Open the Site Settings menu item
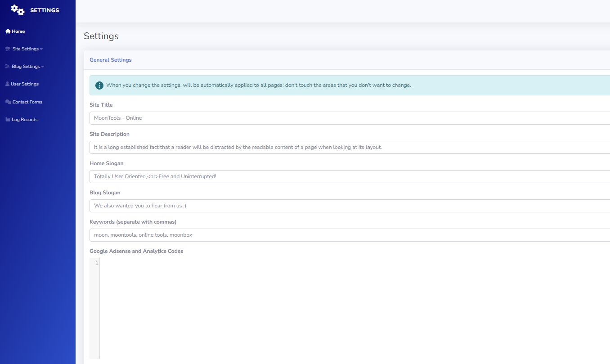This screenshot has width=610, height=364. tap(24, 49)
